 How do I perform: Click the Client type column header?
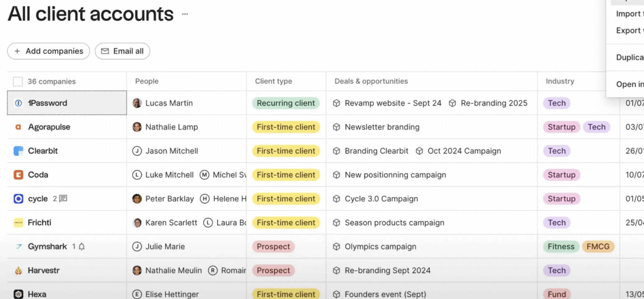274,81
